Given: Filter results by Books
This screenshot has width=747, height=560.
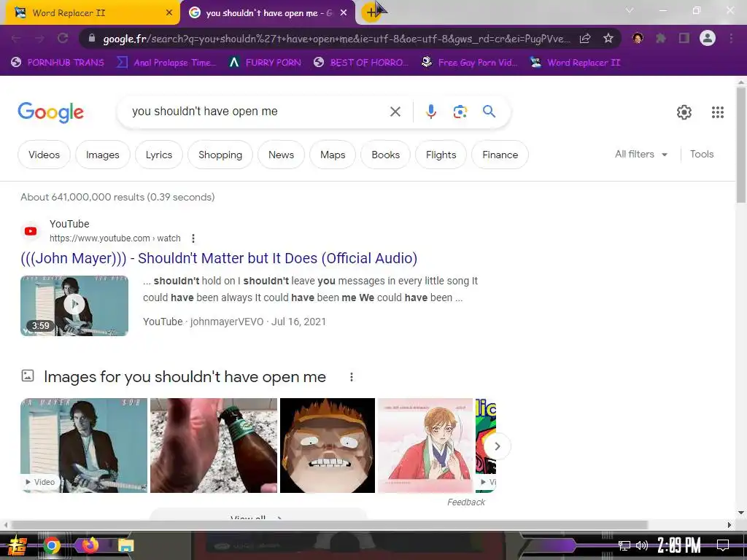Looking at the screenshot, I should pyautogui.click(x=385, y=155).
